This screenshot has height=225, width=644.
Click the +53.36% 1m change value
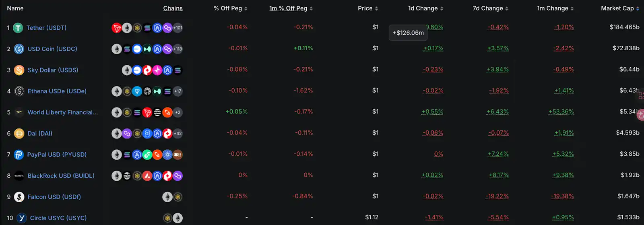pos(561,112)
